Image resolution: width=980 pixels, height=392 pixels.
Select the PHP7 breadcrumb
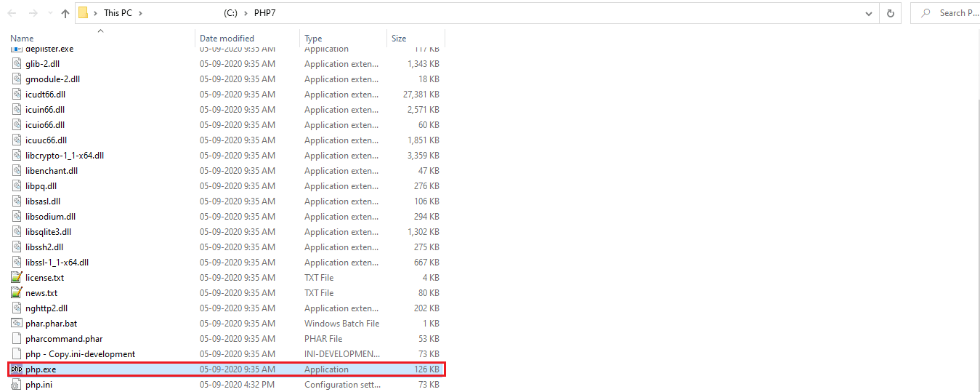pyautogui.click(x=267, y=13)
